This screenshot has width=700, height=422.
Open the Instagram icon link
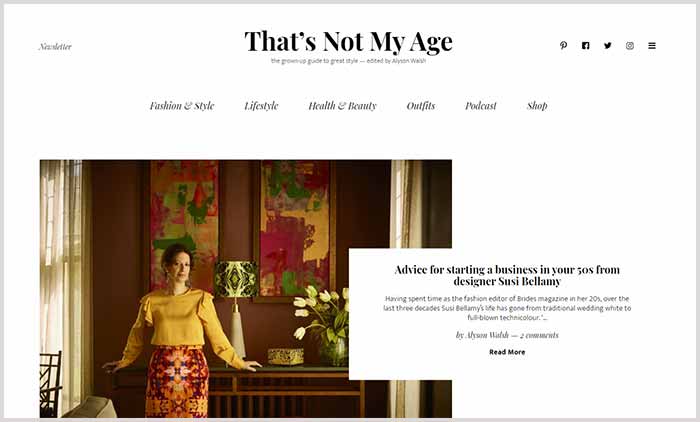(629, 46)
